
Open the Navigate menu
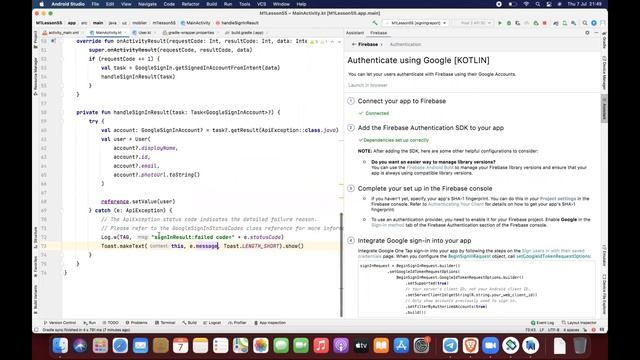point(147,4)
